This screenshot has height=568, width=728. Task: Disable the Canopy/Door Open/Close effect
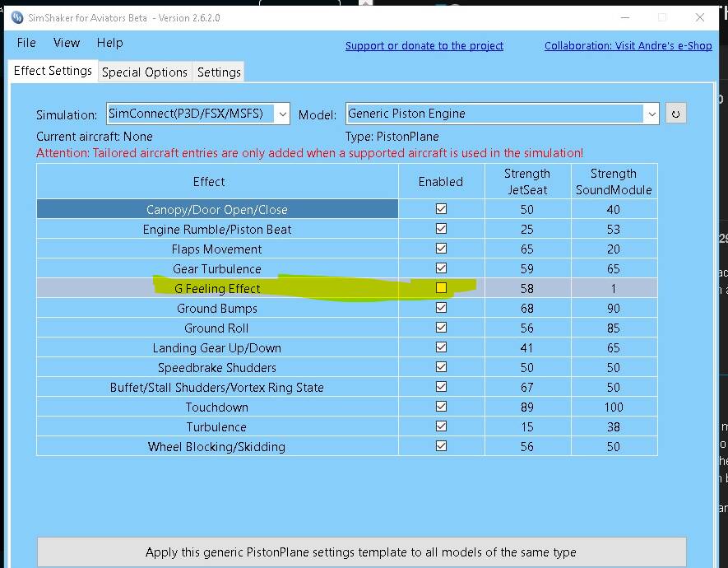click(x=441, y=209)
